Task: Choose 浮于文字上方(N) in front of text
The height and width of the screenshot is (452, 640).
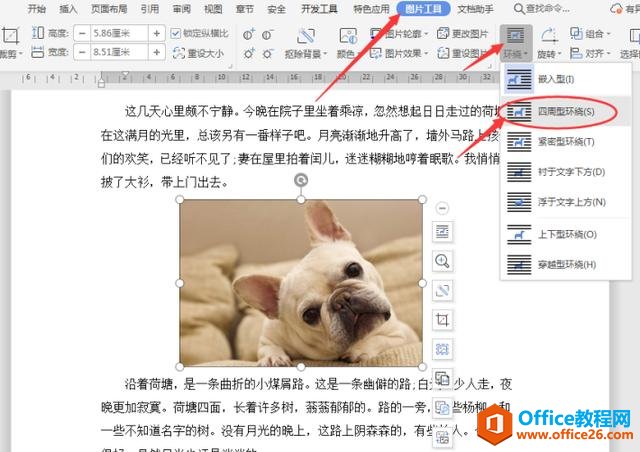Action: [566, 202]
